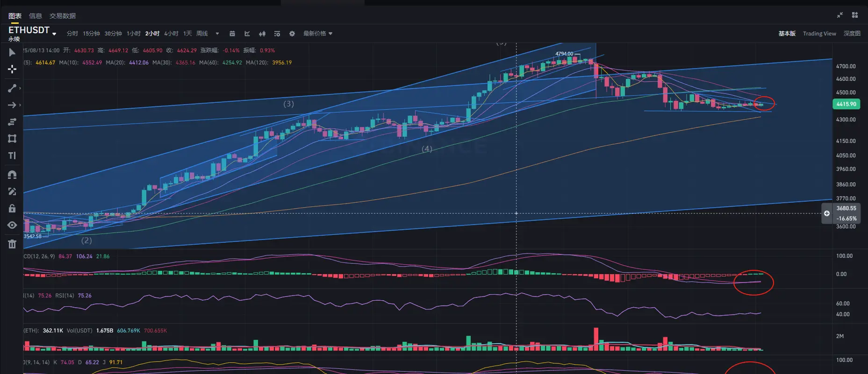Select the 30分钟 interval
The image size is (868, 374).
pos(113,34)
